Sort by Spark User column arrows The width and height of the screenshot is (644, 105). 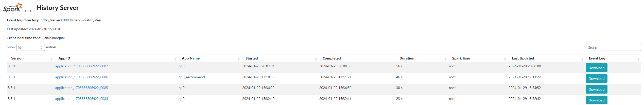[x=505, y=59]
